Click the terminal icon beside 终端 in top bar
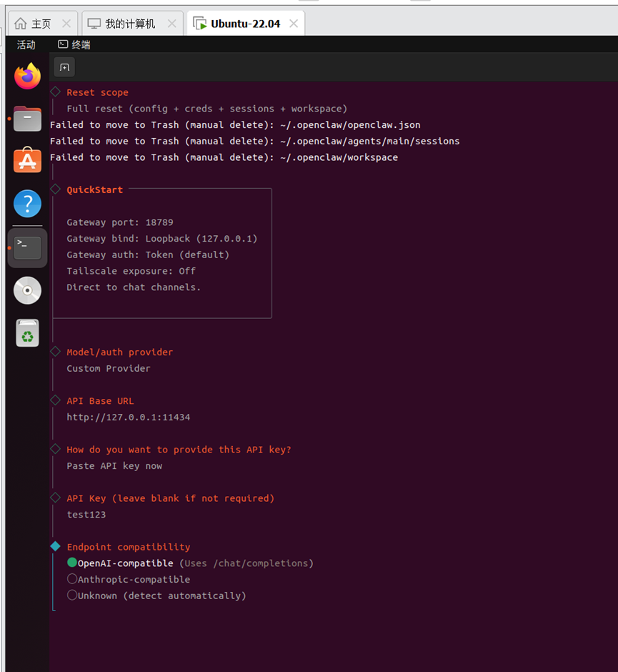 (63, 44)
